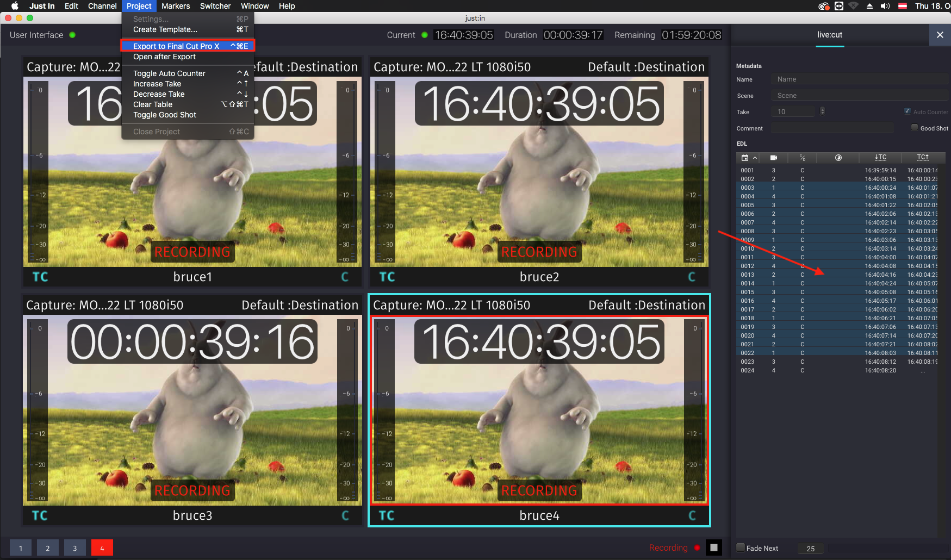Click the fade progress bar next to 25
The width and height of the screenshot is (951, 560).
coord(888,548)
